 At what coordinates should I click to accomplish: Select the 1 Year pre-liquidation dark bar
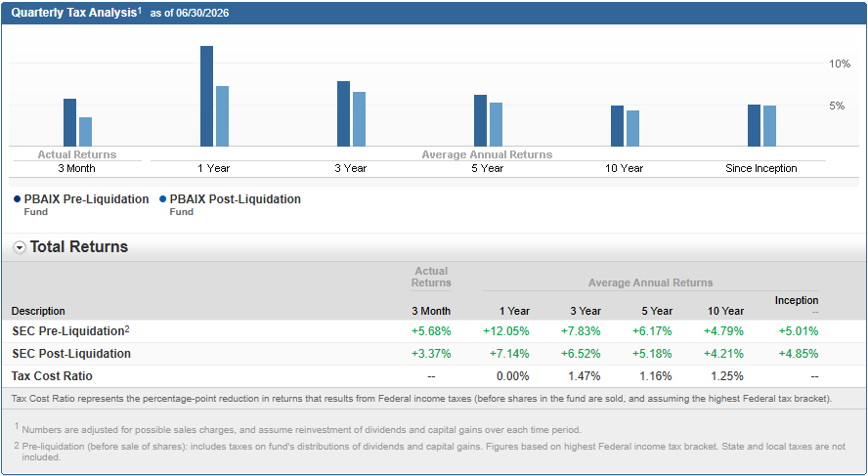tap(206, 97)
